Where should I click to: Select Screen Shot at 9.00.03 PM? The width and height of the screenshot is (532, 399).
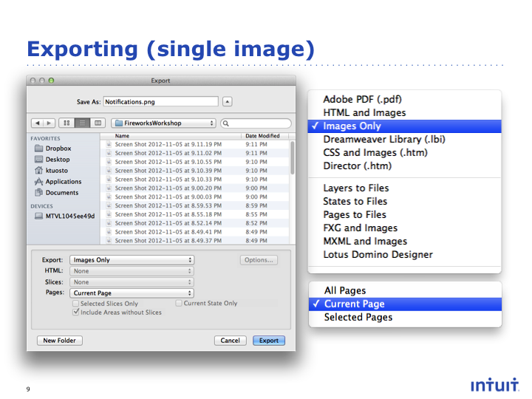coord(195,197)
